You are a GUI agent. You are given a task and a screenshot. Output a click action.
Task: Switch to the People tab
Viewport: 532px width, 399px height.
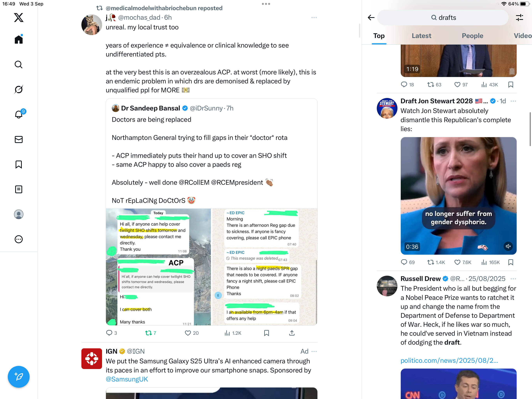point(472,36)
